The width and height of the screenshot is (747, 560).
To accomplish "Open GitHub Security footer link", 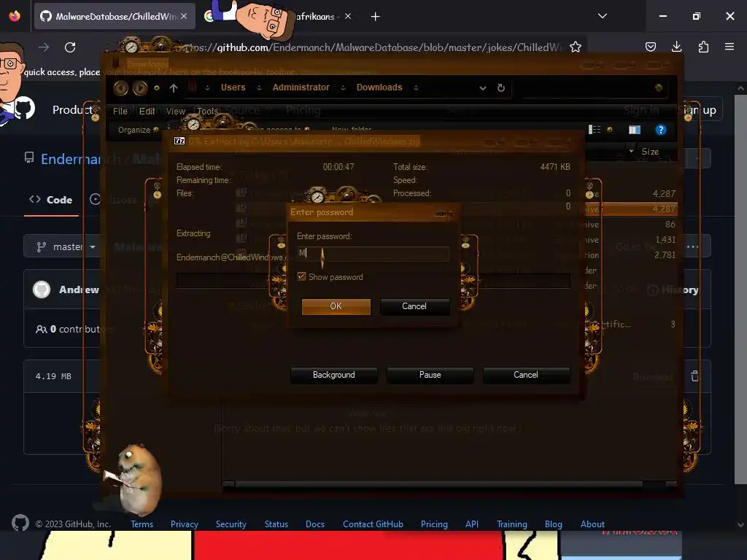I will tap(231, 524).
